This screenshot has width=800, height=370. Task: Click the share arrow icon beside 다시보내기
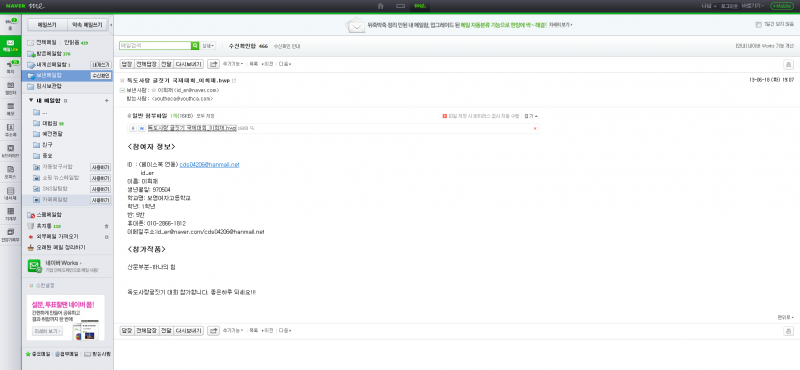pyautogui.click(x=213, y=64)
